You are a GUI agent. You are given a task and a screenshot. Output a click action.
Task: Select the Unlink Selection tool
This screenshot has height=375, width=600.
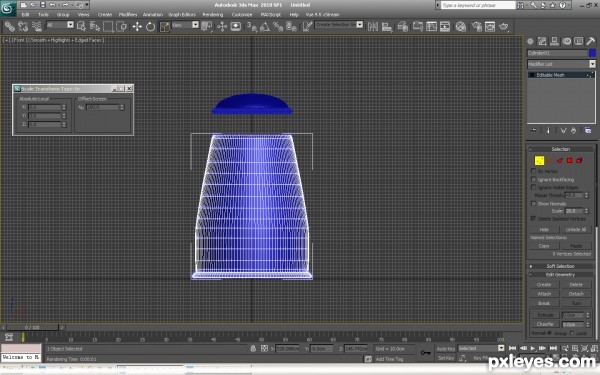click(x=23, y=26)
